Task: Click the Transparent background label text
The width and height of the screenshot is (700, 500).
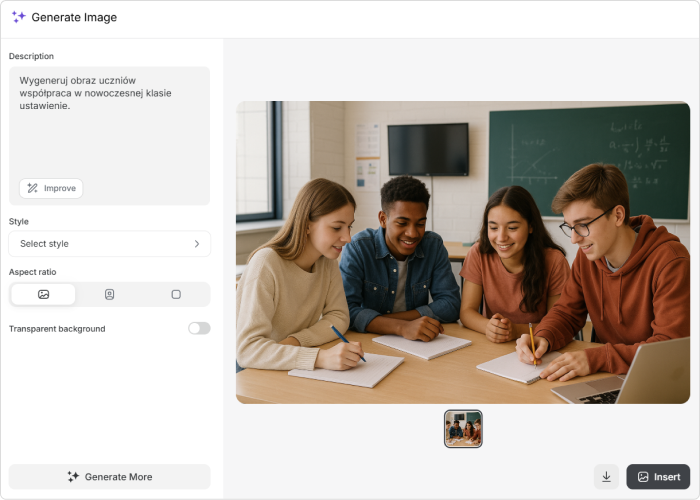Action: 57,328
